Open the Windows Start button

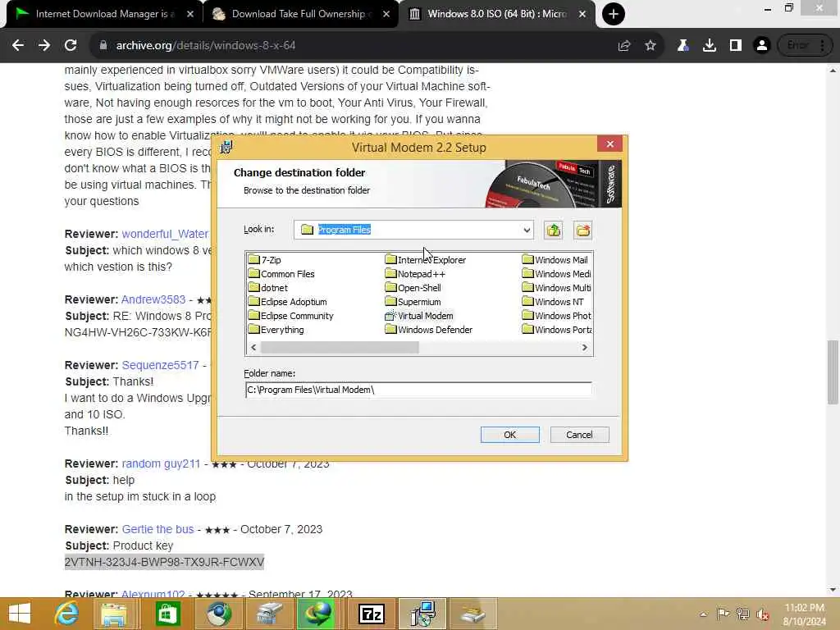20,614
